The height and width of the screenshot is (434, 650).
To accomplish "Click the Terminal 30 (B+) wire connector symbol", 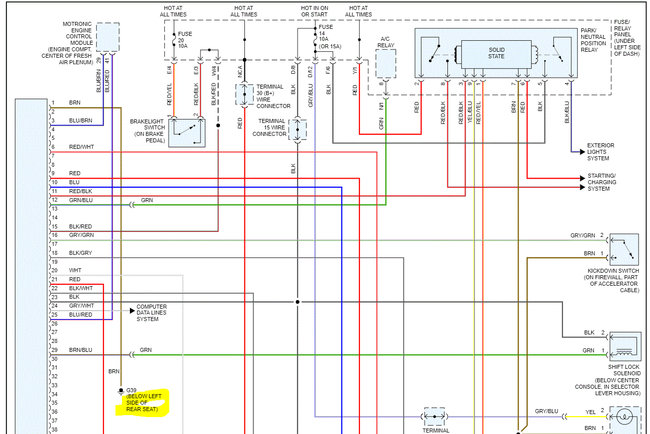I will 244,94.
